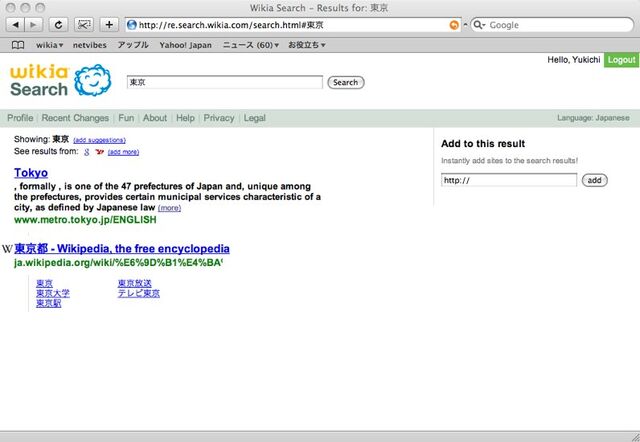The width and height of the screenshot is (640, 442).
Task: Click the add suggestions link
Action: click(99, 140)
